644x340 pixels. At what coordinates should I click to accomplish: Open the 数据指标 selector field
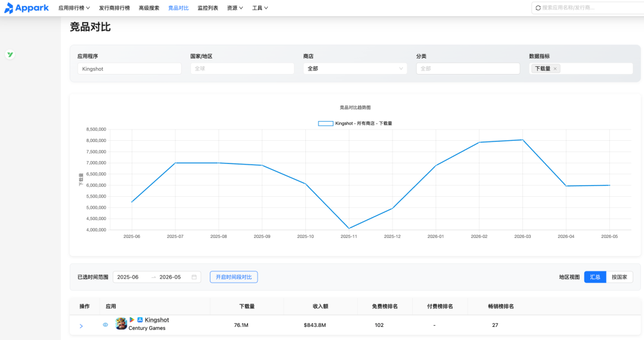pyautogui.click(x=581, y=69)
